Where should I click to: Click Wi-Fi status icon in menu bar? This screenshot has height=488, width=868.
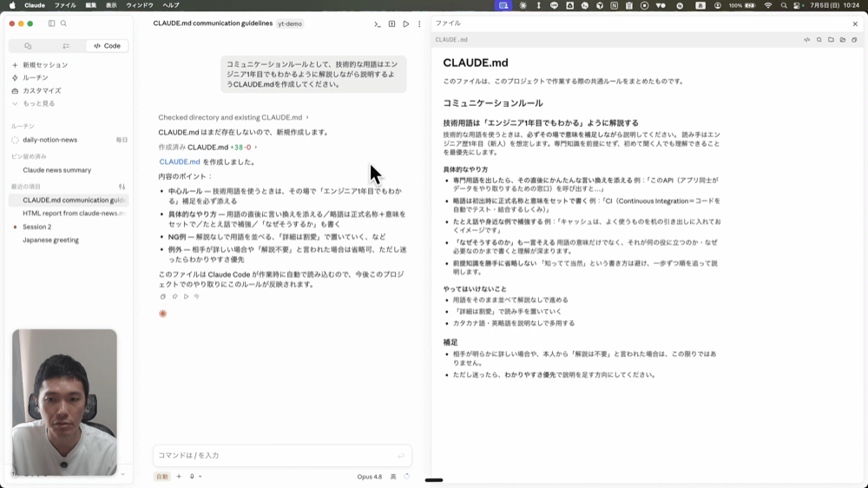click(768, 5)
